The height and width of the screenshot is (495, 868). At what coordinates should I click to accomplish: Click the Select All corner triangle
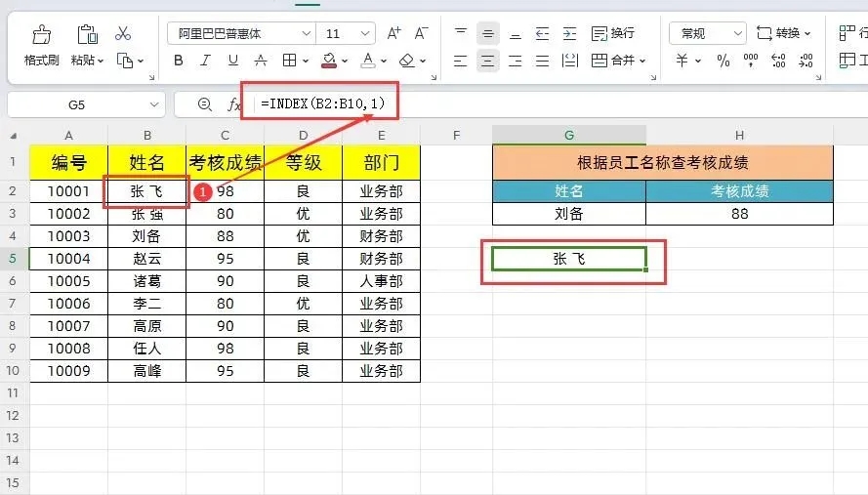pos(14,136)
